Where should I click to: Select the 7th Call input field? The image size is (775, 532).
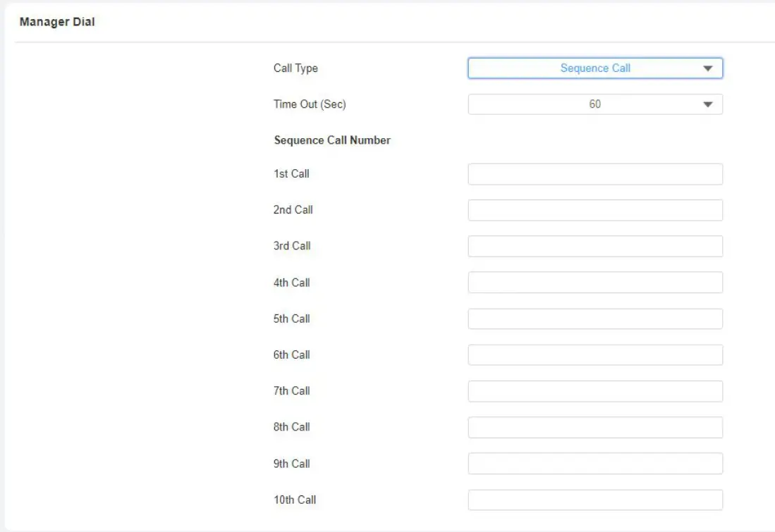click(x=595, y=391)
